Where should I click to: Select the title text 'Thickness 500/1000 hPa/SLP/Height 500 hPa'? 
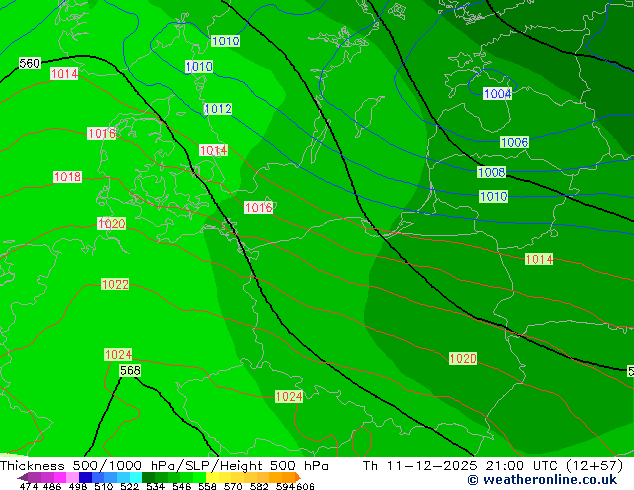(x=164, y=466)
